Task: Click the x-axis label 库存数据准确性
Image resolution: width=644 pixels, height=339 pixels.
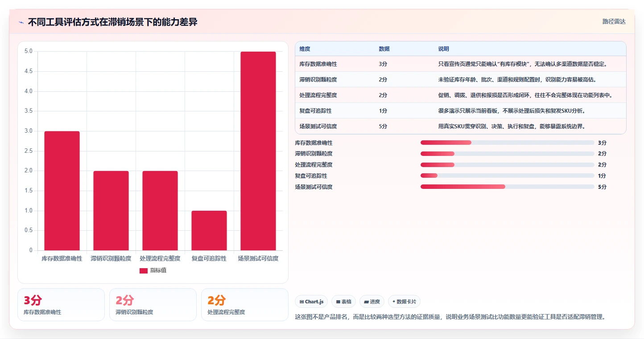Action: pyautogui.click(x=62, y=258)
